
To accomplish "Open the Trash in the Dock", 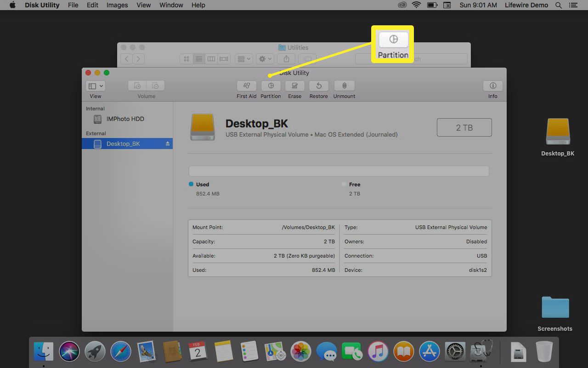I will (x=544, y=352).
